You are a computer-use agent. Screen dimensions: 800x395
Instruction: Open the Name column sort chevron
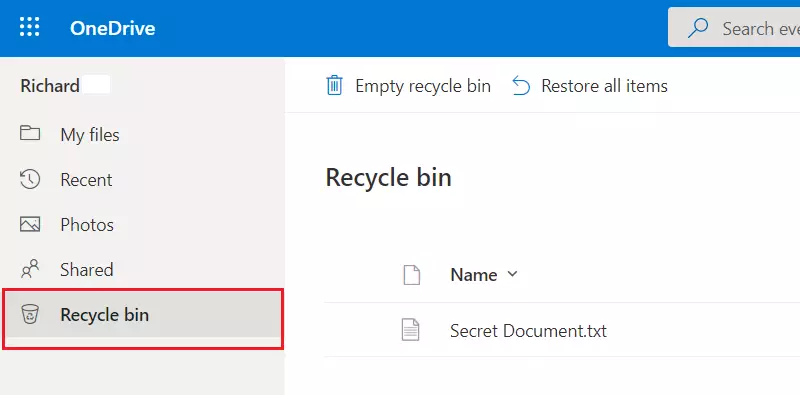[x=513, y=274]
